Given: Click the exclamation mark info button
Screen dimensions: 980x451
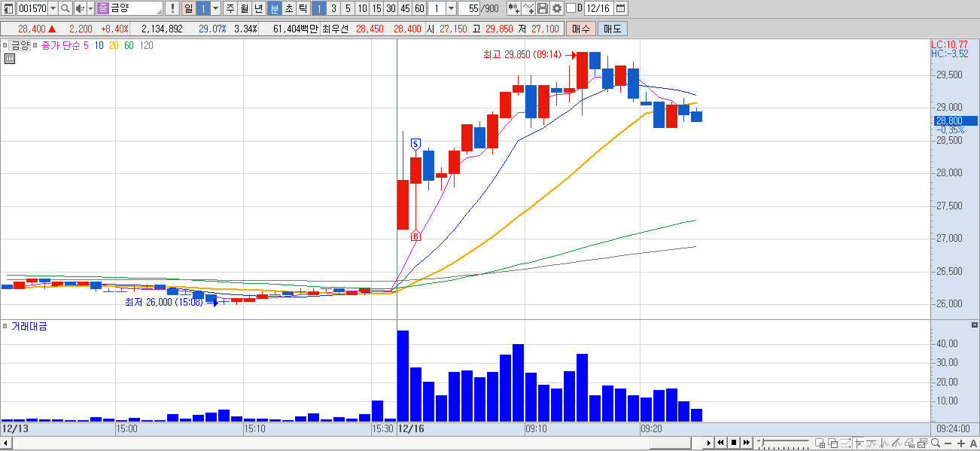Looking at the screenshot, I should pos(172,9).
